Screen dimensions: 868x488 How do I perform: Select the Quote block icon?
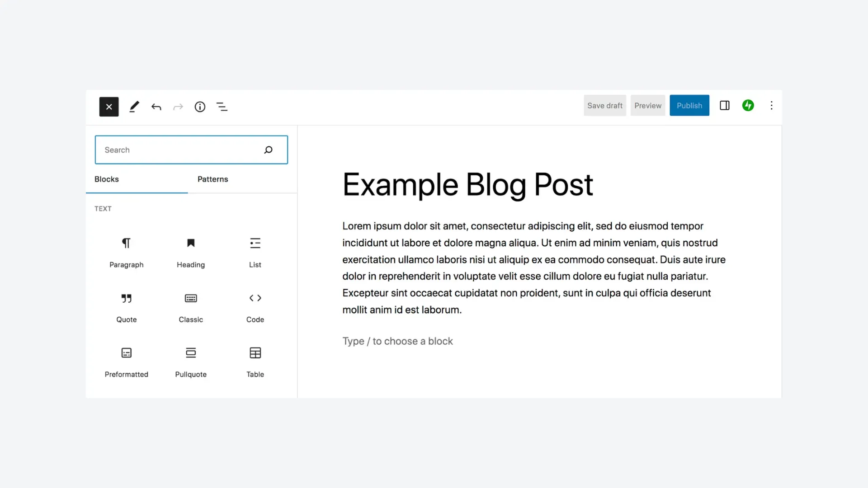click(127, 298)
